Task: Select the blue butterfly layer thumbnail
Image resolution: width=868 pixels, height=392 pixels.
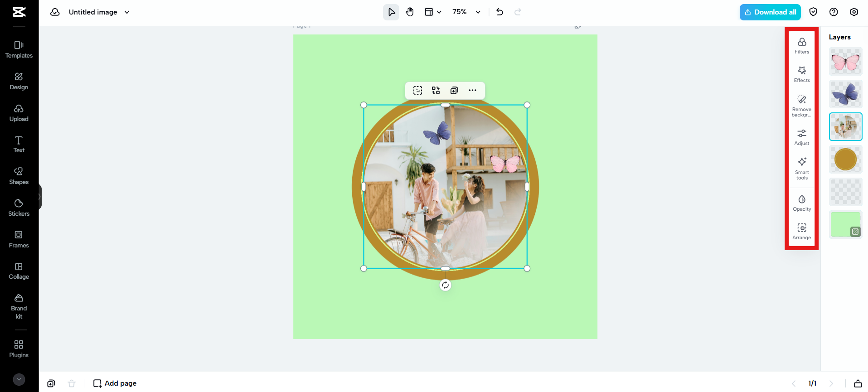Action: click(x=846, y=94)
